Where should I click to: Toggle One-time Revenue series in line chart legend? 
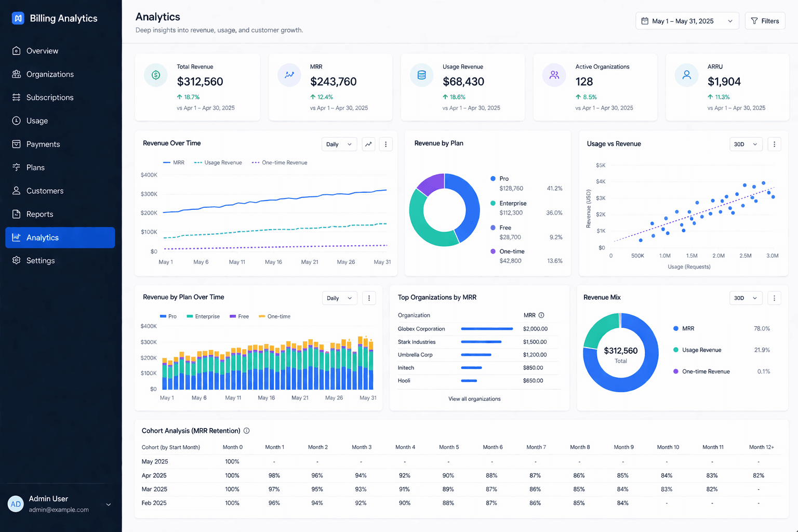pos(280,163)
